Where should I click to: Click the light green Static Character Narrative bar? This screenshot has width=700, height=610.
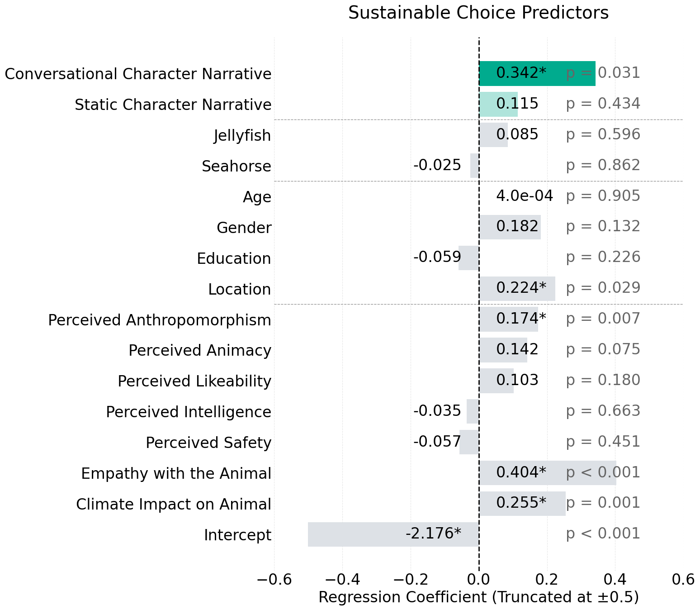click(x=498, y=105)
